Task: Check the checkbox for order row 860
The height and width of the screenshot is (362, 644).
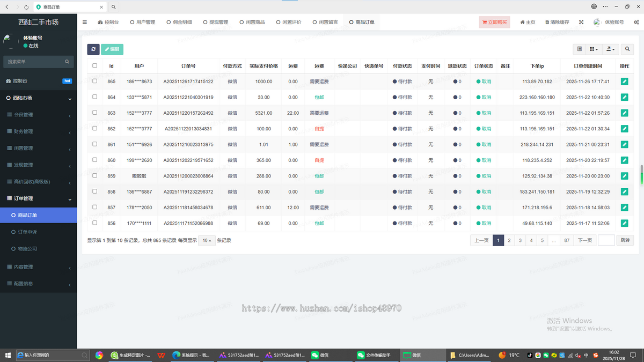Action: 94,160
